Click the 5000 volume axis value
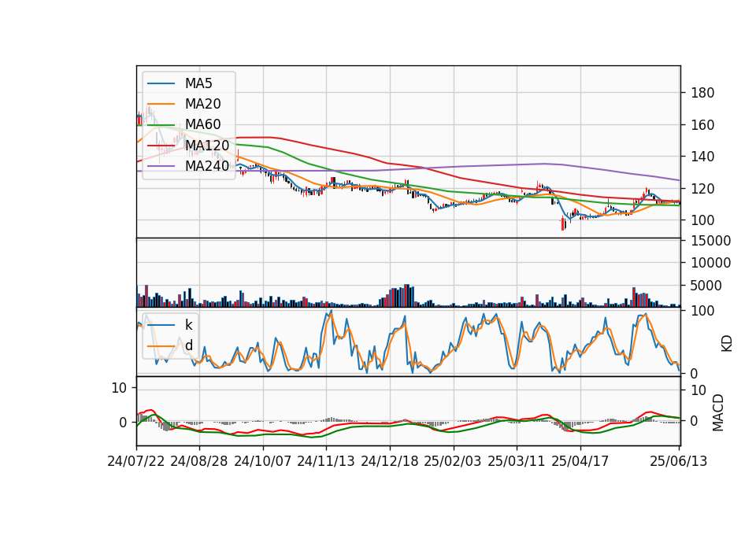The width and height of the screenshot is (756, 543). [x=706, y=286]
